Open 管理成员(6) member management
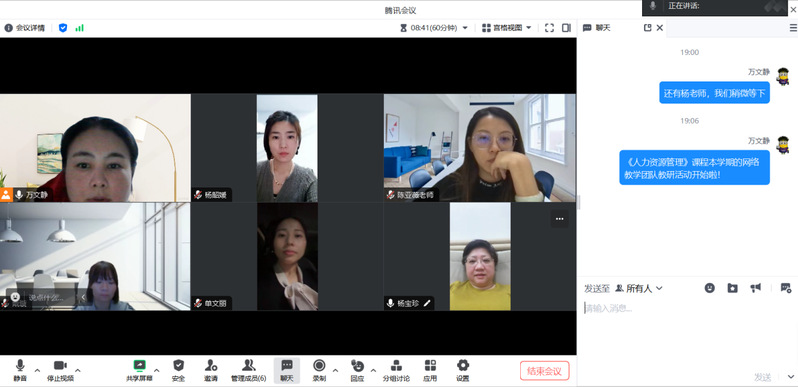798x387 pixels. (248, 371)
